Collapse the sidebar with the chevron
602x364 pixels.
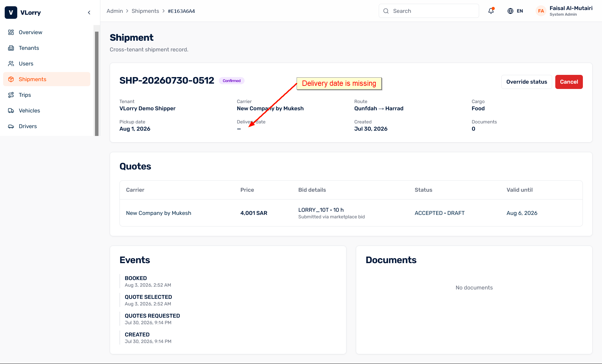click(x=89, y=13)
